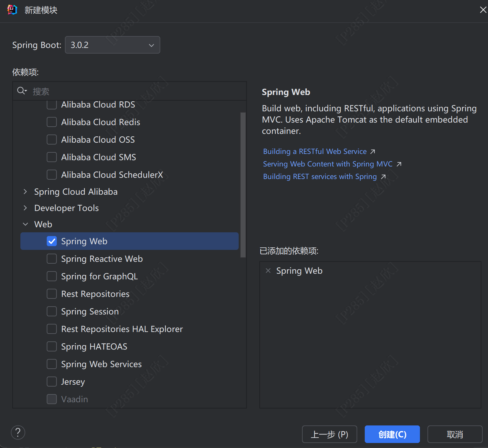Check Rest Repositories checkbox
The image size is (488, 448).
[x=52, y=294]
